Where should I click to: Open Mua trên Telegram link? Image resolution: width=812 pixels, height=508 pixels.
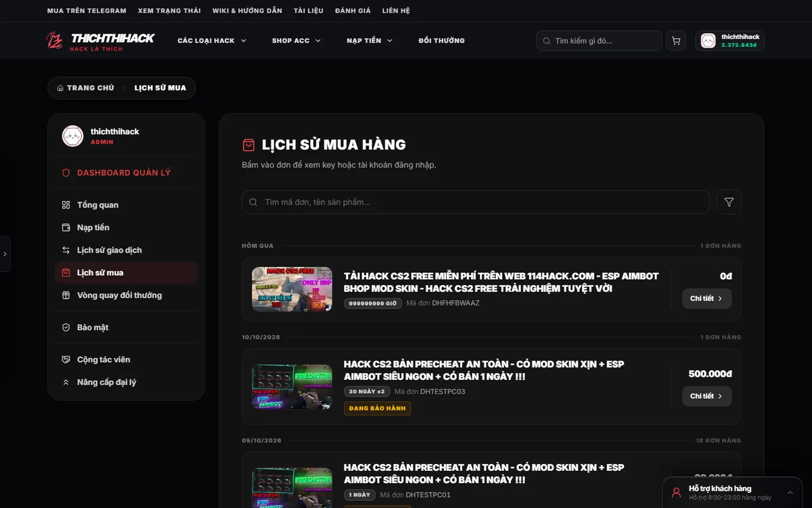(x=87, y=10)
